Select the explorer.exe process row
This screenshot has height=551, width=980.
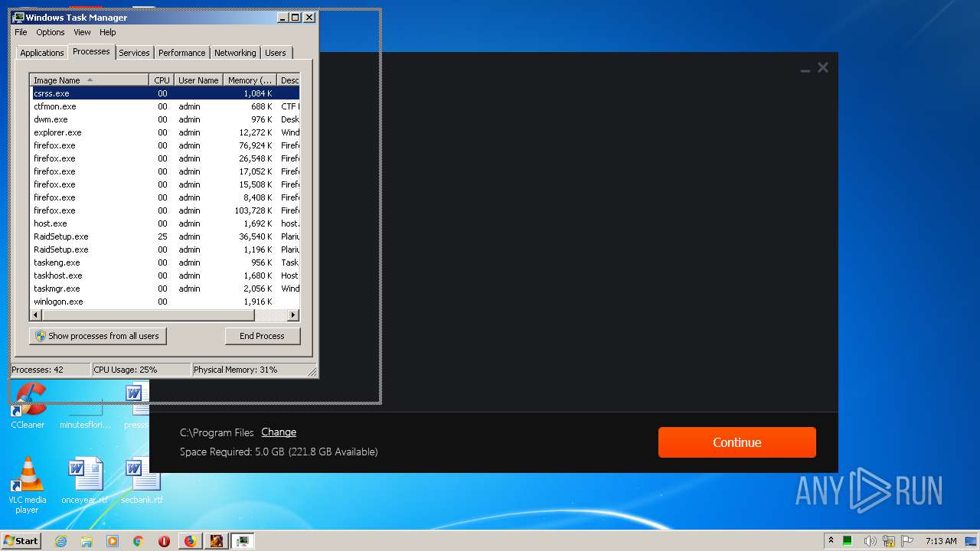click(165, 132)
